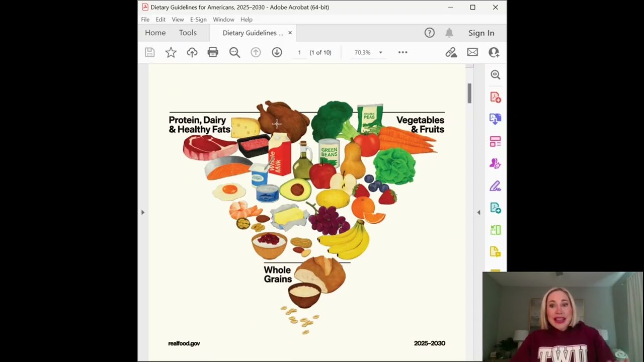Open the Combine Files tool
Viewport: 644px width, 362px height.
(x=495, y=119)
